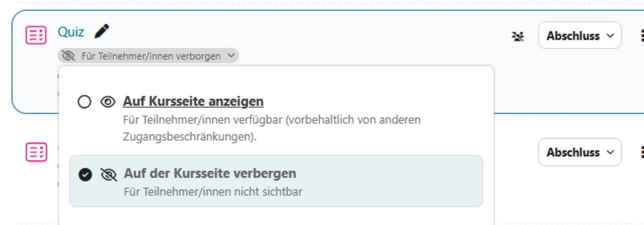Click the second pink quiz activity icon
The image size is (644, 225).
pyautogui.click(x=36, y=152)
